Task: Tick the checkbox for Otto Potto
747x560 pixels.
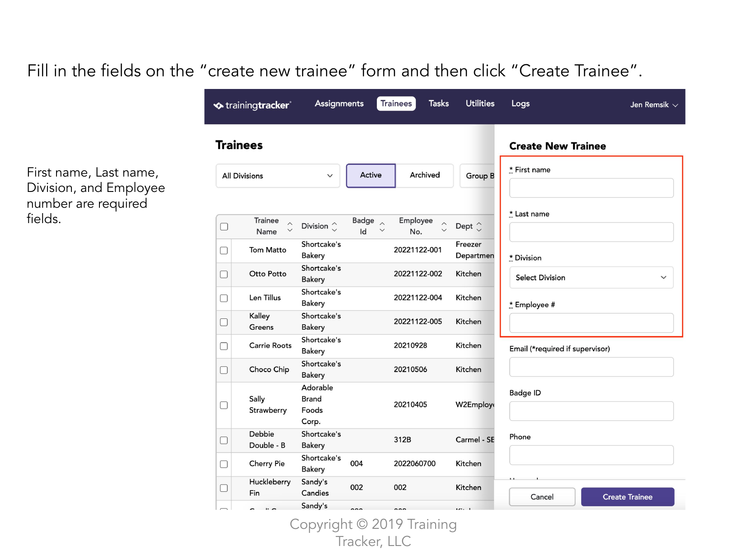Action: coord(224,274)
